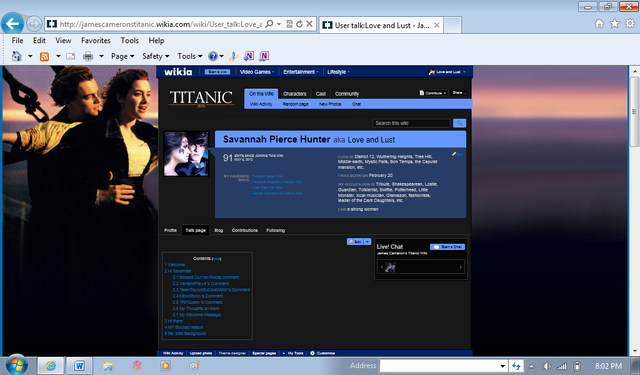The height and width of the screenshot is (375, 640).
Task: Select the On the Wiki tab
Action: (261, 94)
